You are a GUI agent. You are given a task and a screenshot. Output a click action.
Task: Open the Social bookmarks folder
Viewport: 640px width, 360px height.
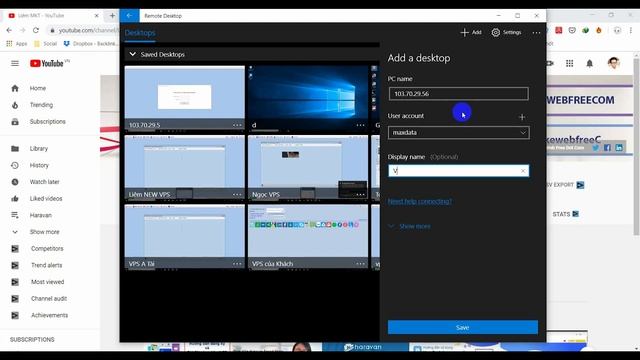tap(45, 44)
